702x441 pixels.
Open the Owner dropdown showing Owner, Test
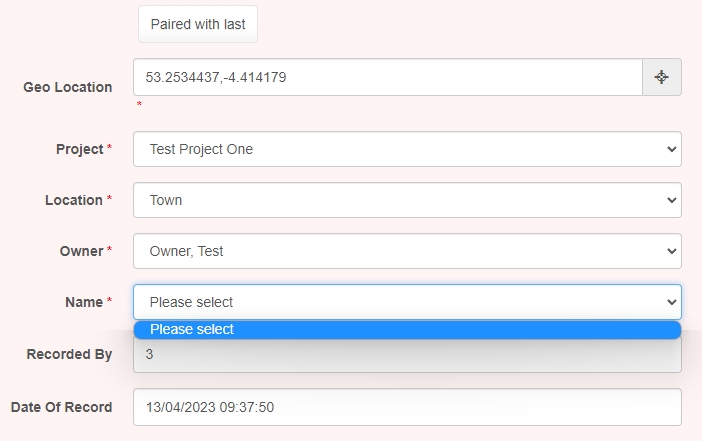407,251
